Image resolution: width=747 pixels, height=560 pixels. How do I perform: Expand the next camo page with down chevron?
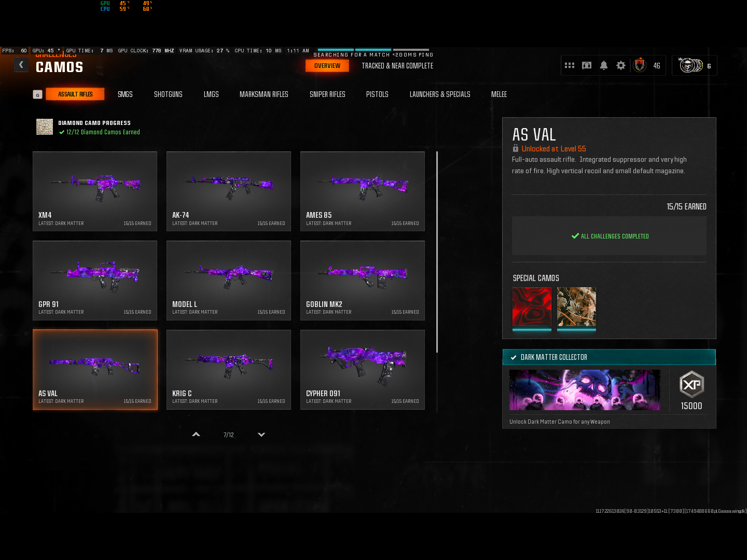pyautogui.click(x=261, y=435)
